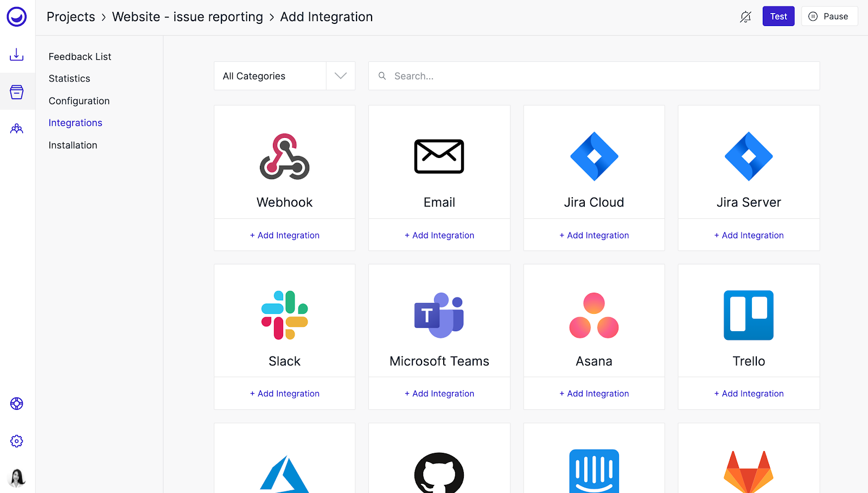Open the Statistics section
The image size is (868, 493).
(x=69, y=79)
